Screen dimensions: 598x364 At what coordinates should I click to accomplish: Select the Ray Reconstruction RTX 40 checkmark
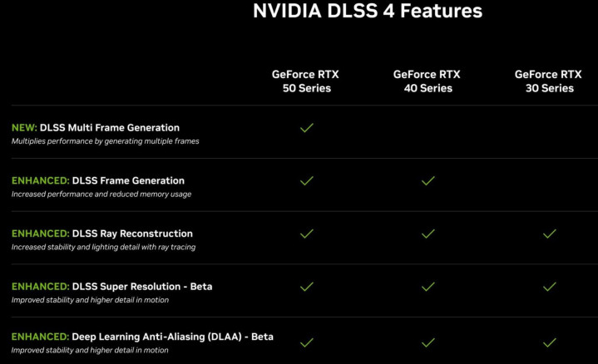427,234
